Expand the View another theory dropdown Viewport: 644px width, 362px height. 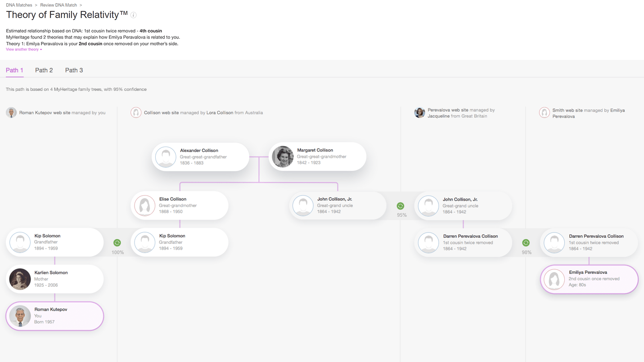pyautogui.click(x=24, y=49)
